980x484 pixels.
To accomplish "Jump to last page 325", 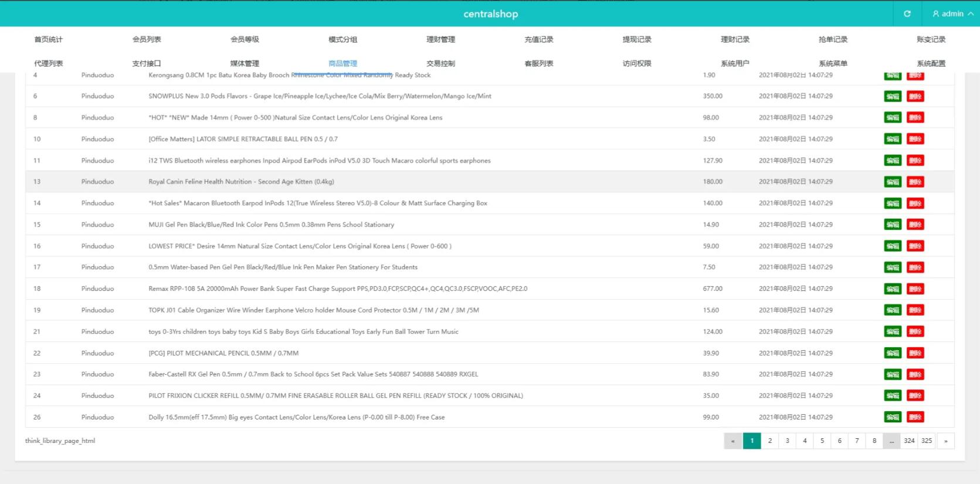I will pos(927,441).
